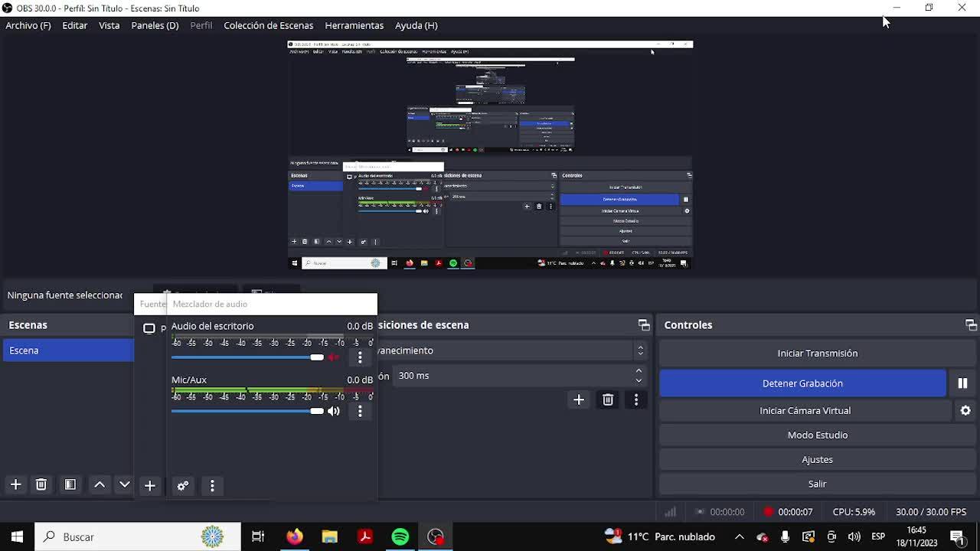Pause recording with pause icon

pos(962,383)
